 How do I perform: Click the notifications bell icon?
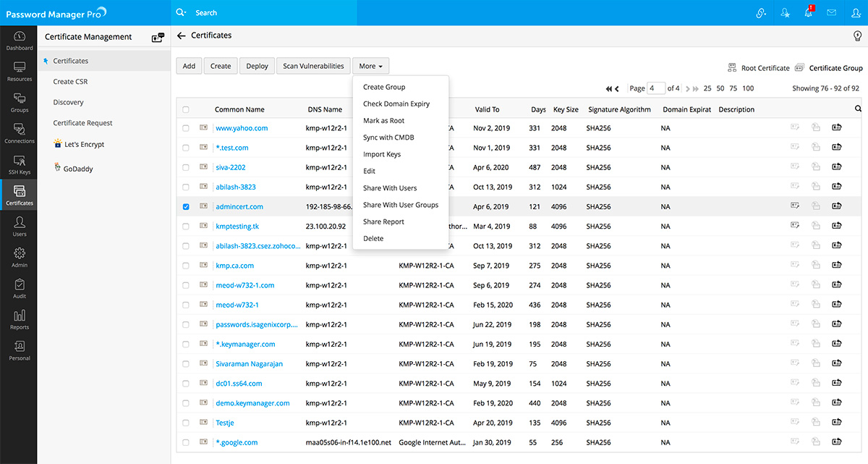pos(808,13)
